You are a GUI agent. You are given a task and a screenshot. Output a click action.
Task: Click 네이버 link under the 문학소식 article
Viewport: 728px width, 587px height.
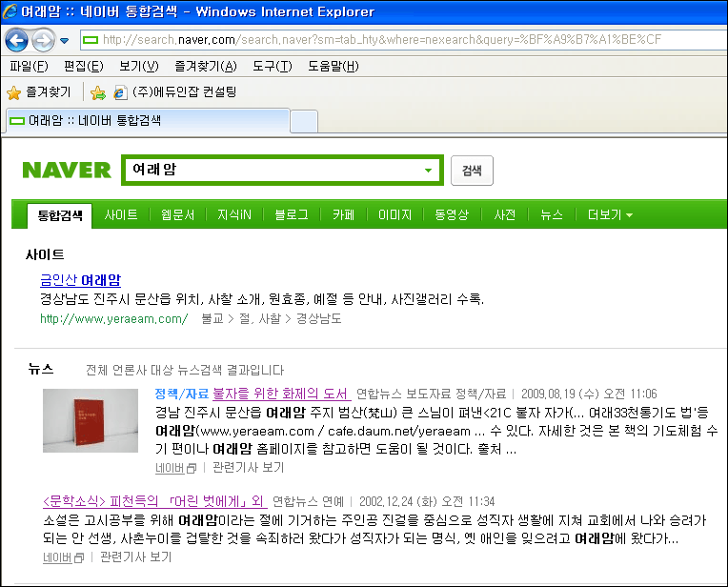(x=57, y=557)
